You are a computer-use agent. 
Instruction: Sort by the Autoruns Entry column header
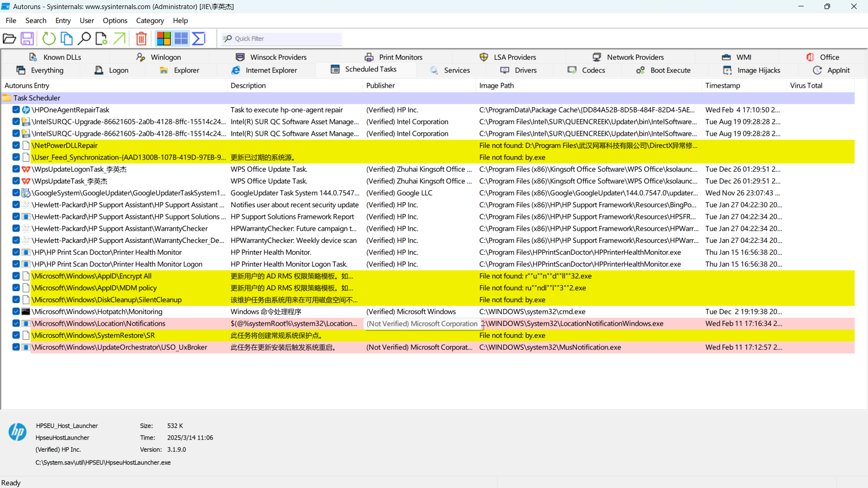pyautogui.click(x=114, y=85)
